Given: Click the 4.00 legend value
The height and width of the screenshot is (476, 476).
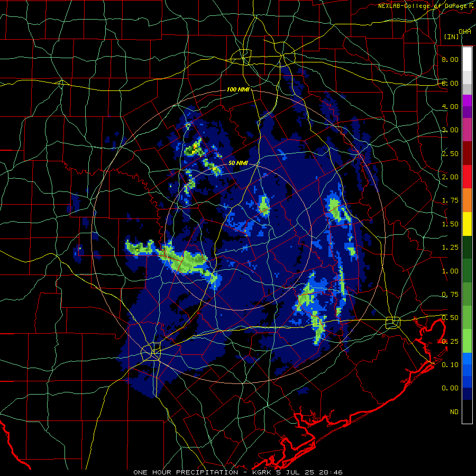Looking at the screenshot, I should pos(450,106).
